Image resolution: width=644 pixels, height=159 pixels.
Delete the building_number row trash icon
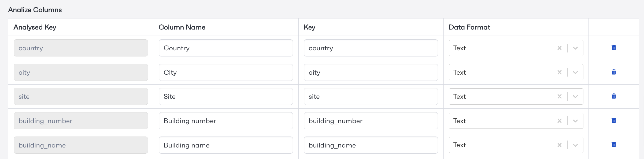click(614, 120)
